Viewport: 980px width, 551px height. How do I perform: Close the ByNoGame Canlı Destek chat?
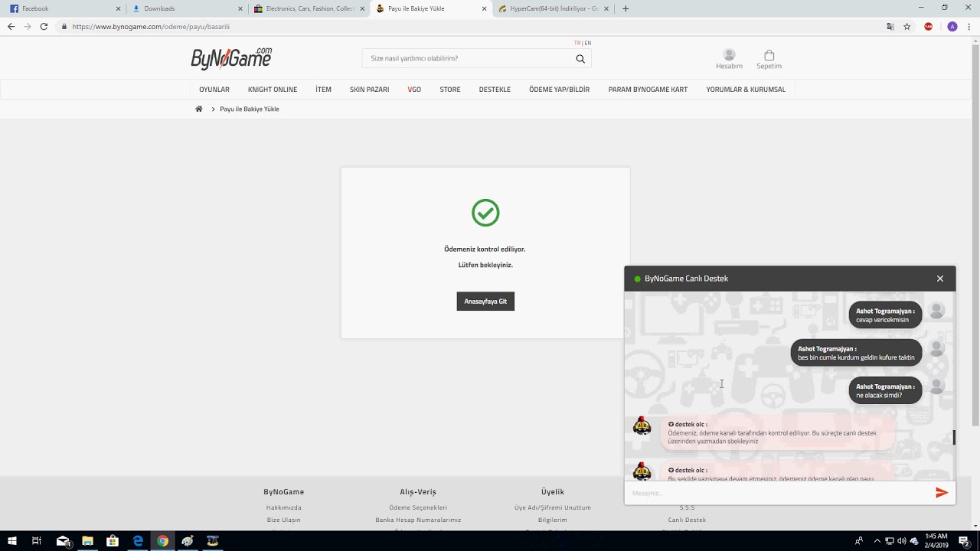(x=940, y=279)
